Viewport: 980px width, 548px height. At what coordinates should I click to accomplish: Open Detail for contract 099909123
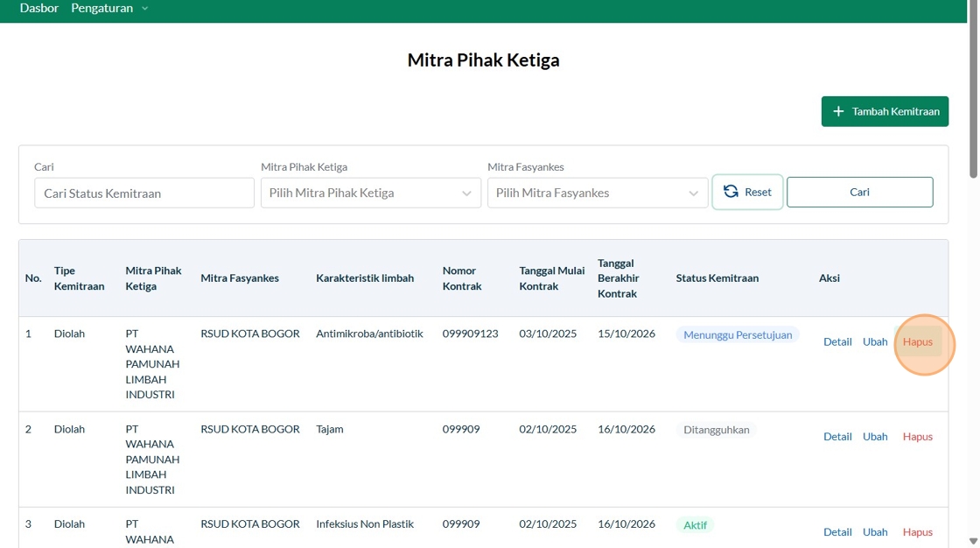pyautogui.click(x=837, y=341)
